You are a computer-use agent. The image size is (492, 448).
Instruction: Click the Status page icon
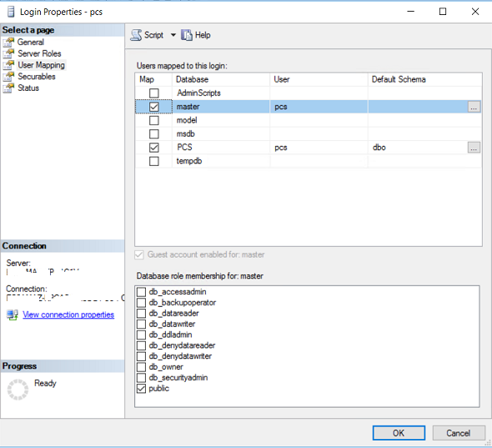(8, 88)
